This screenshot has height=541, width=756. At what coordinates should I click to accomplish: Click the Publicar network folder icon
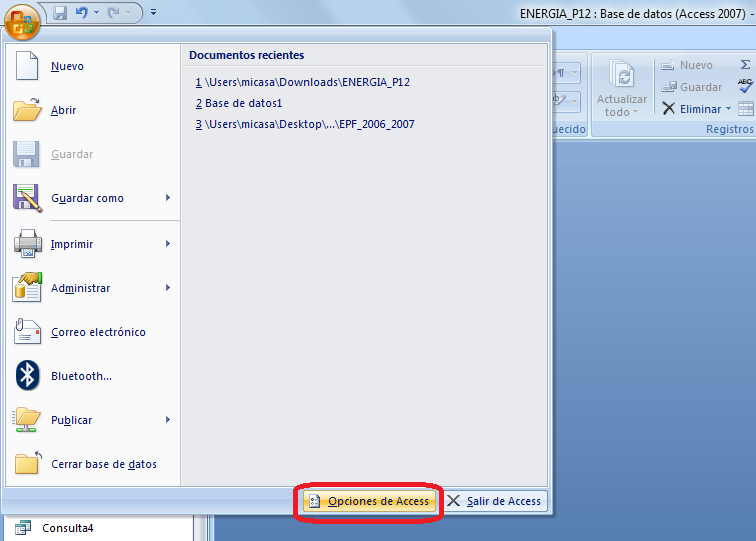pos(27,419)
